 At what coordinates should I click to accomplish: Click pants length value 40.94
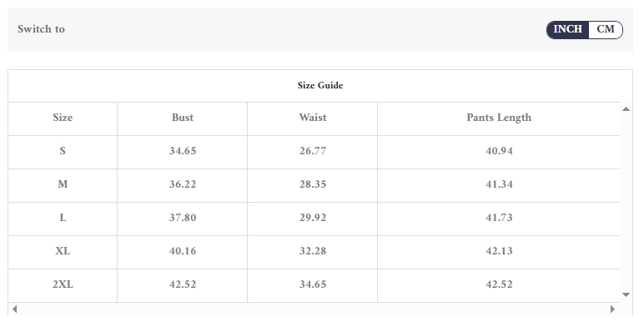pos(499,151)
